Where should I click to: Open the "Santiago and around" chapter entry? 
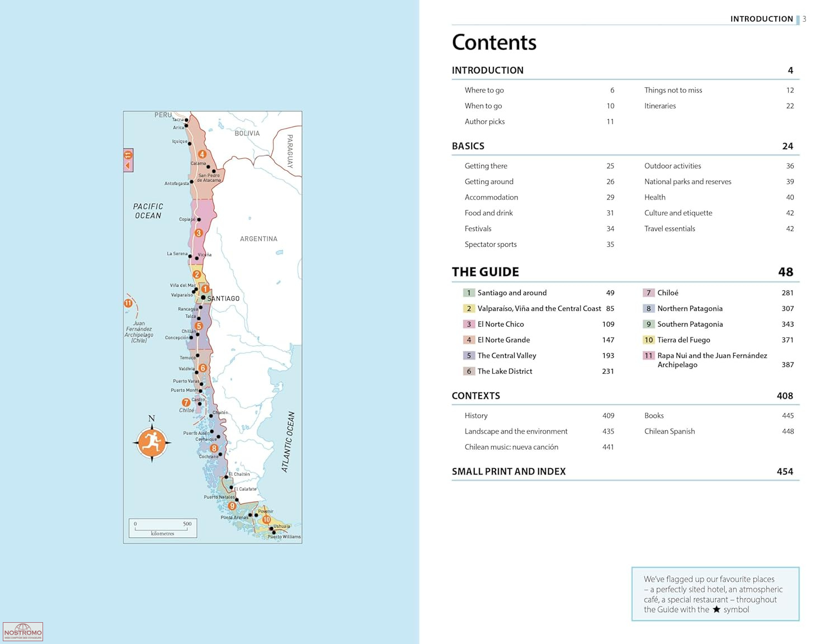click(x=512, y=293)
